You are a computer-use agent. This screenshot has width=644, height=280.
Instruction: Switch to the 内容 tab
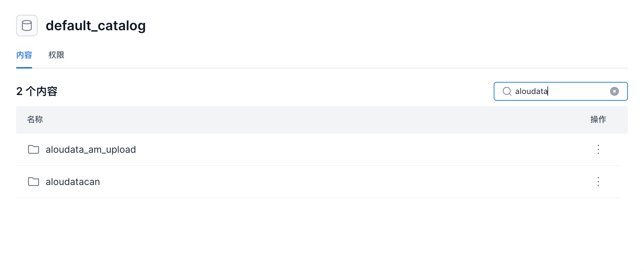coord(24,55)
